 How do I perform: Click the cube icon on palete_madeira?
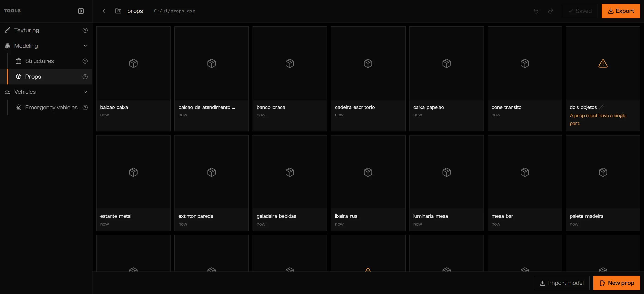[x=603, y=172]
